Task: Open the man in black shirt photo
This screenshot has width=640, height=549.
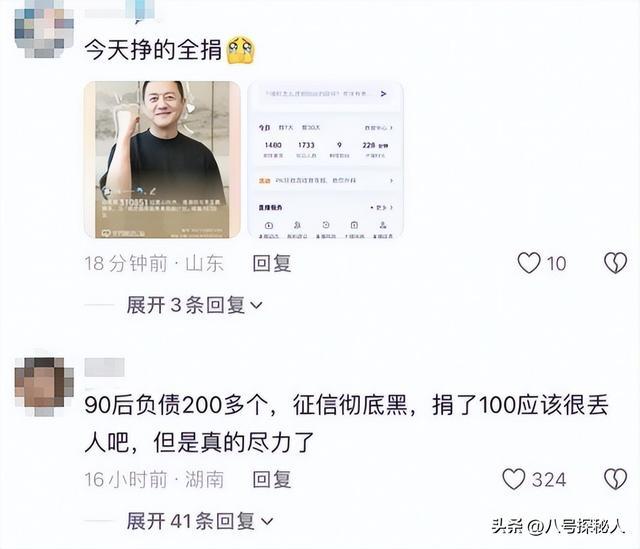Action: [162, 159]
